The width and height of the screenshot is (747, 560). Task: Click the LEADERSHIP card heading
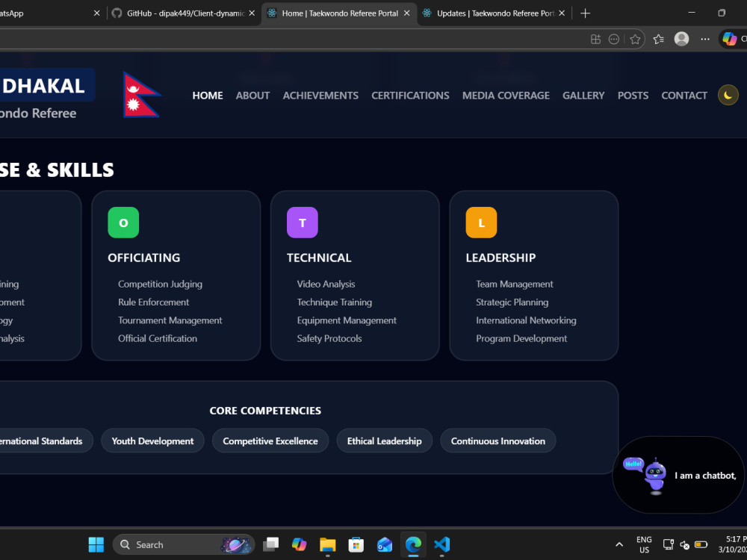point(500,258)
